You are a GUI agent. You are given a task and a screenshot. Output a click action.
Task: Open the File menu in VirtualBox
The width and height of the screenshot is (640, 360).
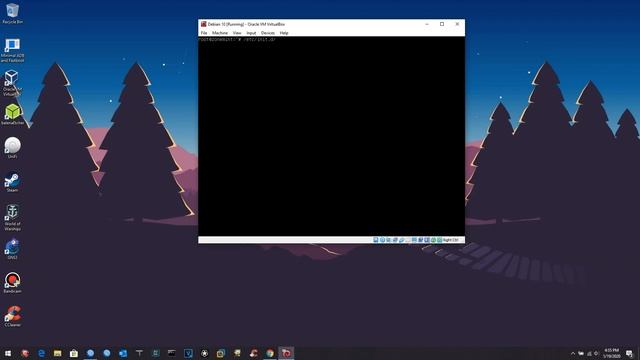204,33
